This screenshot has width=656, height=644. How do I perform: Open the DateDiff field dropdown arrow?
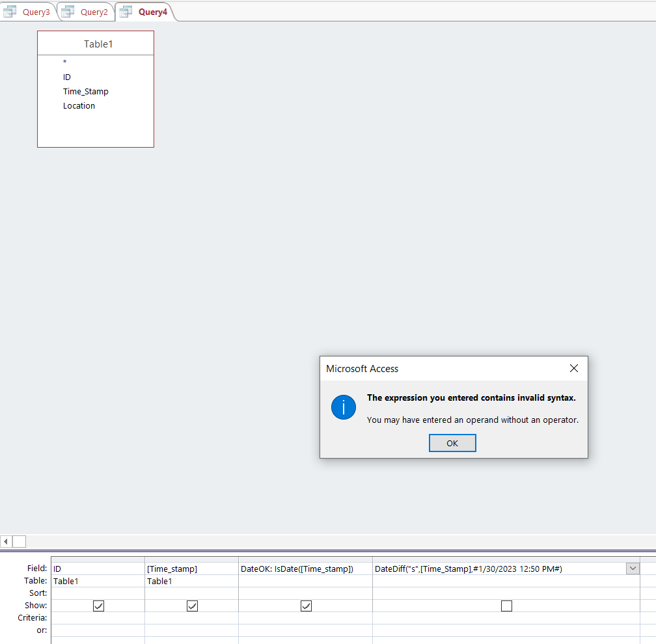pyautogui.click(x=633, y=569)
